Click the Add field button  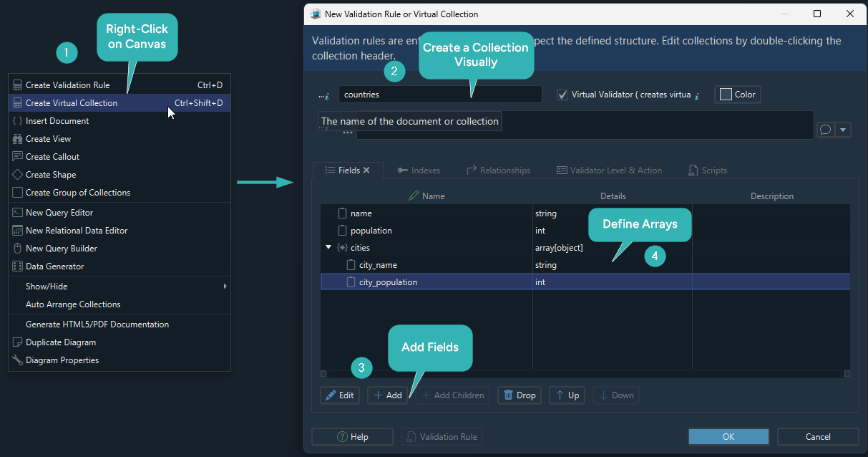[388, 395]
